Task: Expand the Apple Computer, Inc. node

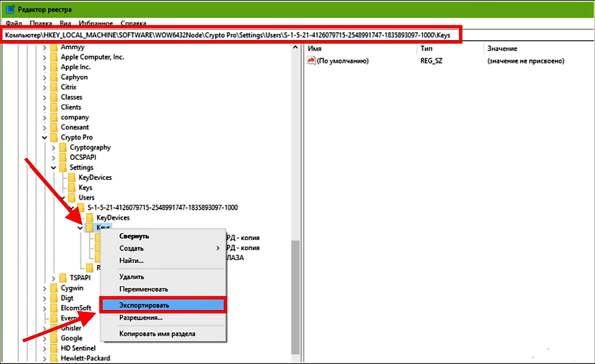Action: [x=44, y=57]
